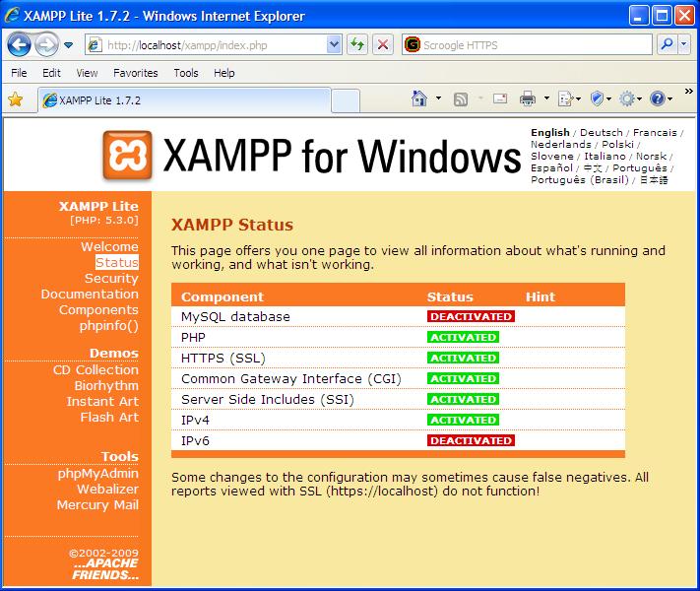Click DEACTIVATED badge for IPv6 row
This screenshot has height=591, width=700.
coord(471,440)
